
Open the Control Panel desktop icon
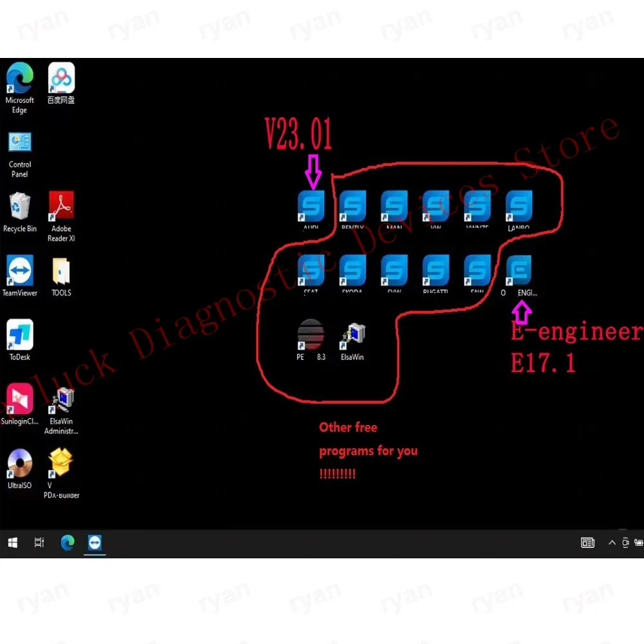[20, 155]
